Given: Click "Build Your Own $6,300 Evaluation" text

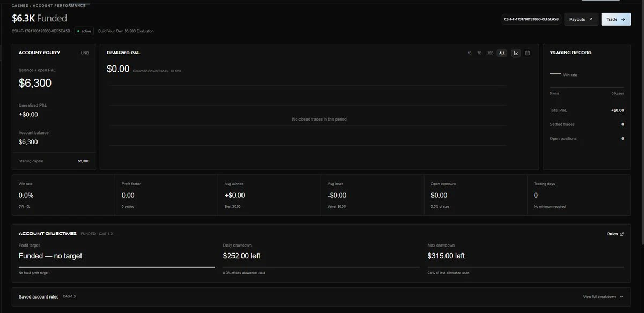Looking at the screenshot, I should tap(126, 31).
